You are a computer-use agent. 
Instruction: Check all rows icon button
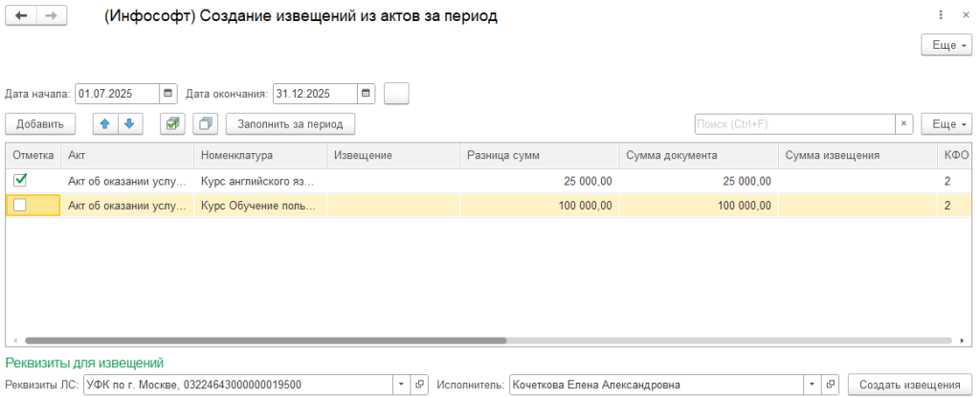(172, 123)
